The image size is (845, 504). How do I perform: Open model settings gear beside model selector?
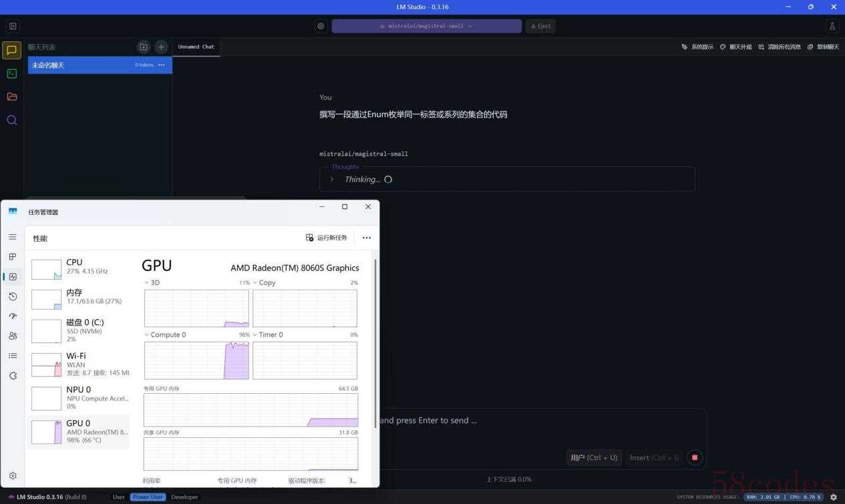click(321, 26)
